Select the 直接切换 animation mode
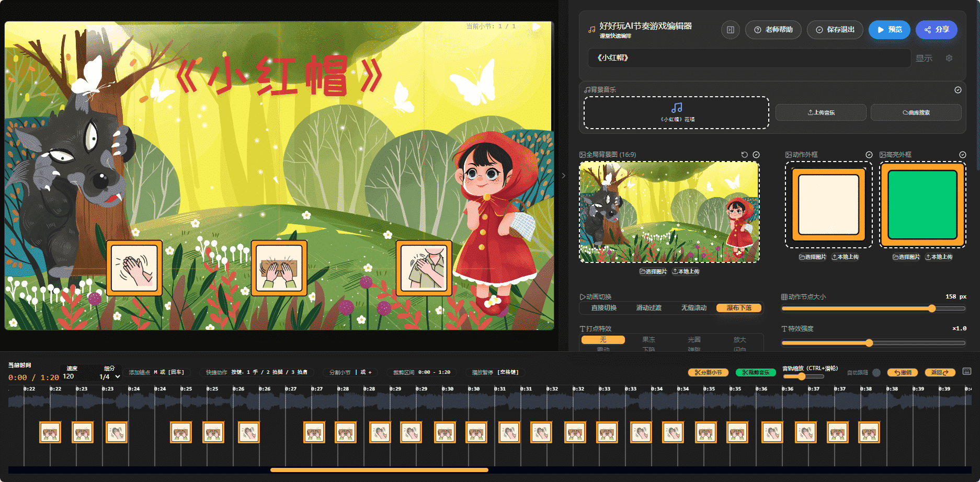The image size is (980, 482). [603, 308]
